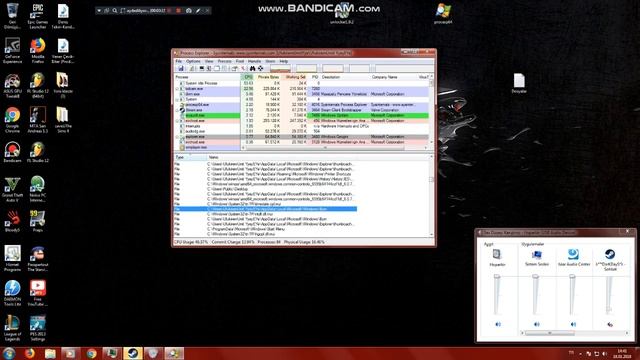Image resolution: width=640 pixels, height=360 pixels.
Task: Click the volume mixer scroll right arrow
Action: point(627,333)
